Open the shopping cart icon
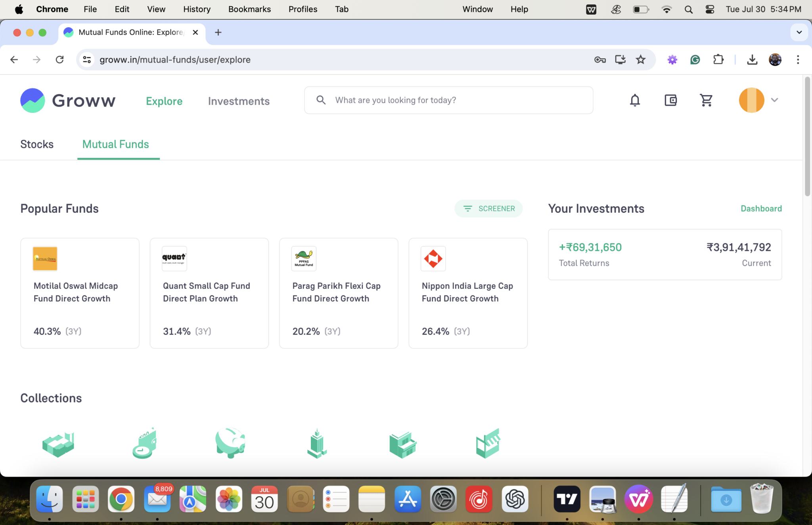Screen dimensions: 812x525 pos(706,100)
